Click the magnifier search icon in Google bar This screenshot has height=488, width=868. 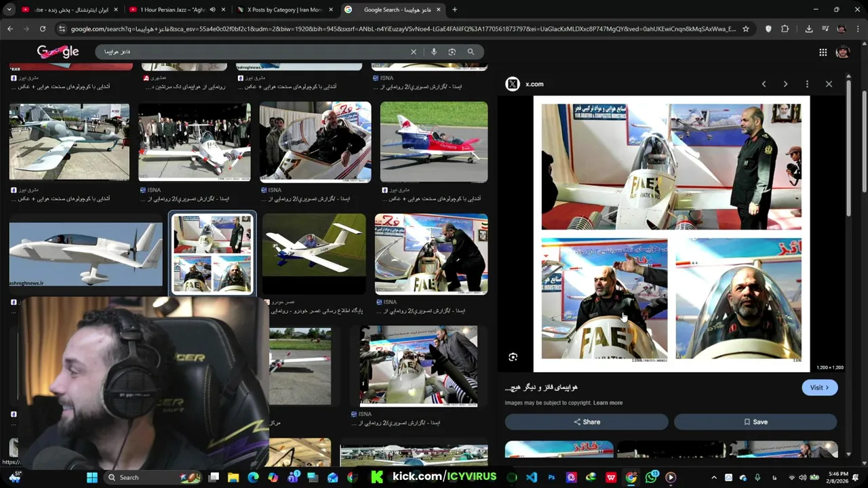[x=471, y=52]
